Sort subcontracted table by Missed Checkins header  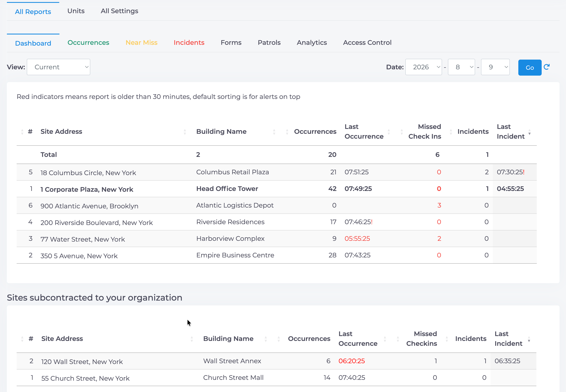coord(422,339)
